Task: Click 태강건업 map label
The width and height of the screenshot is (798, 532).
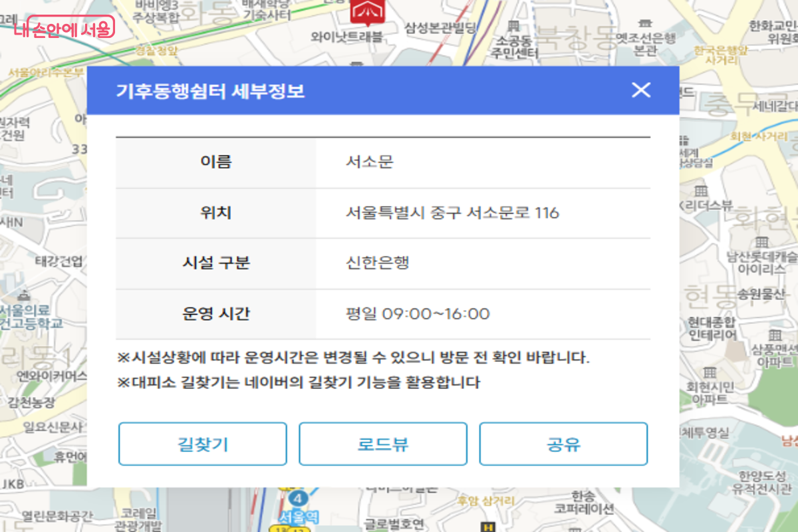Action: [x=59, y=261]
